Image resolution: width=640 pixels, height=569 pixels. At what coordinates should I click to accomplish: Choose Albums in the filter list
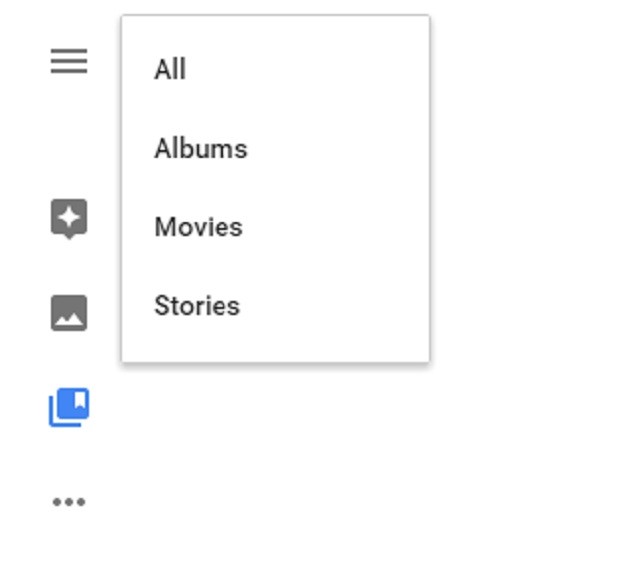tap(276, 148)
